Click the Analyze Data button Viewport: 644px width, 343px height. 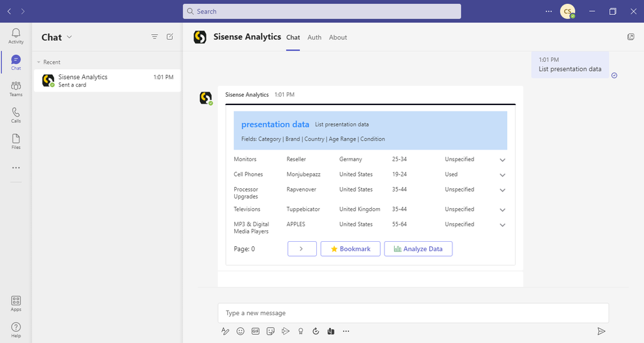[418, 249]
